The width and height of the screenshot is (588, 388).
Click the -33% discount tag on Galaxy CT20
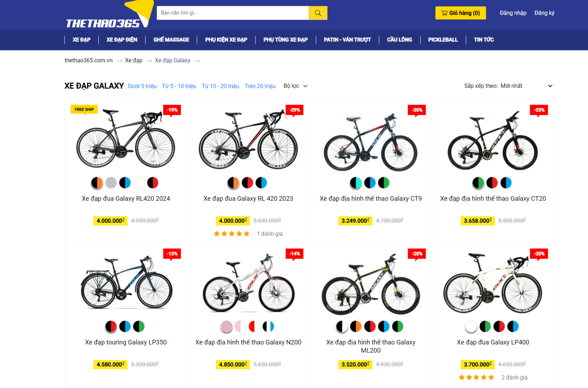point(539,110)
